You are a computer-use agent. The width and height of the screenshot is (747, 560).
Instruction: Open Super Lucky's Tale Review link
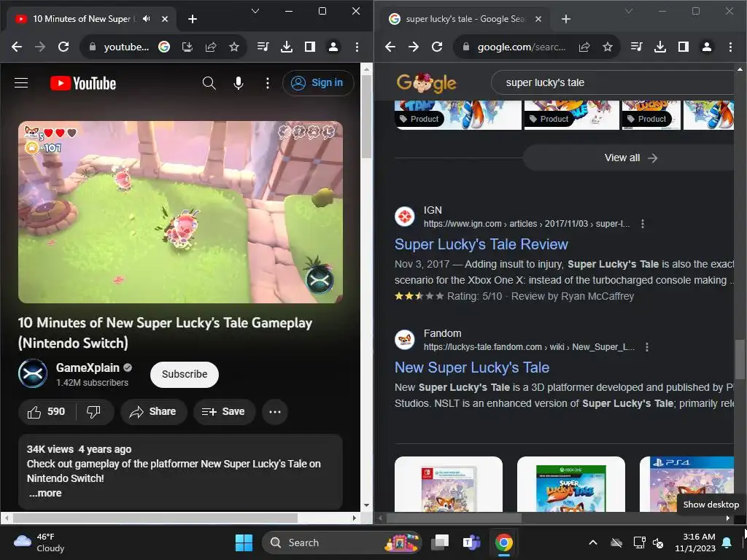(x=481, y=244)
